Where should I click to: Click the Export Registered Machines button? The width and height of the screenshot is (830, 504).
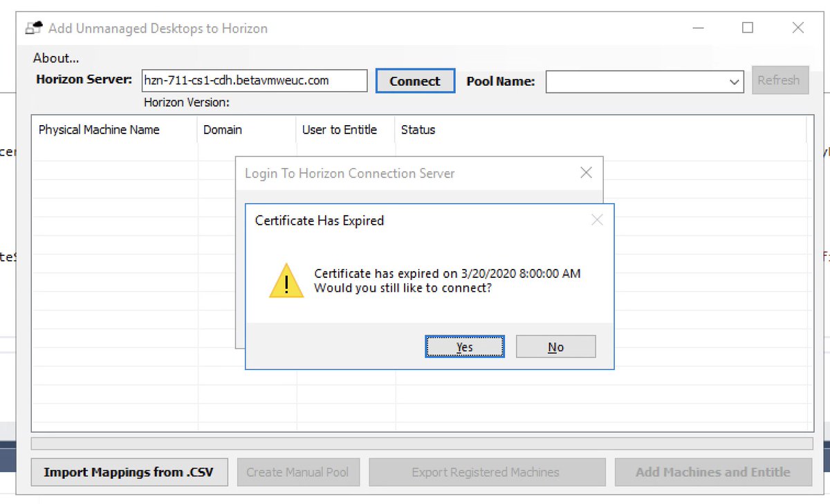tap(486, 472)
